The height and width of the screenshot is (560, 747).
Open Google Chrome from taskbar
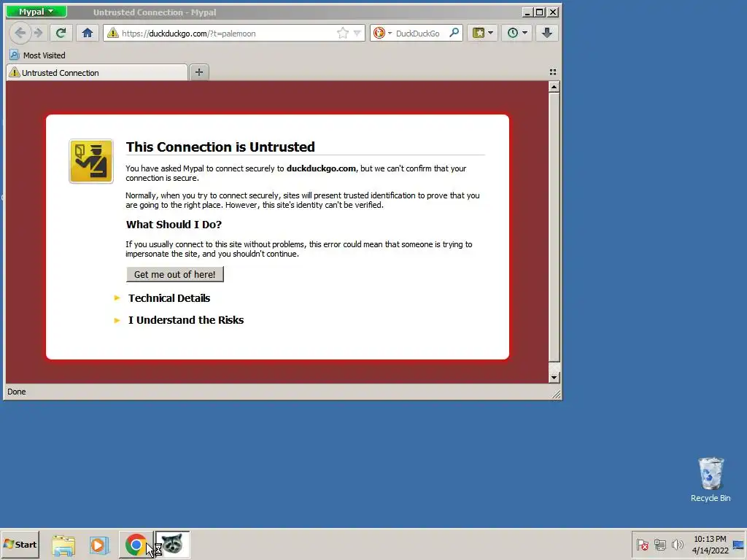click(136, 544)
